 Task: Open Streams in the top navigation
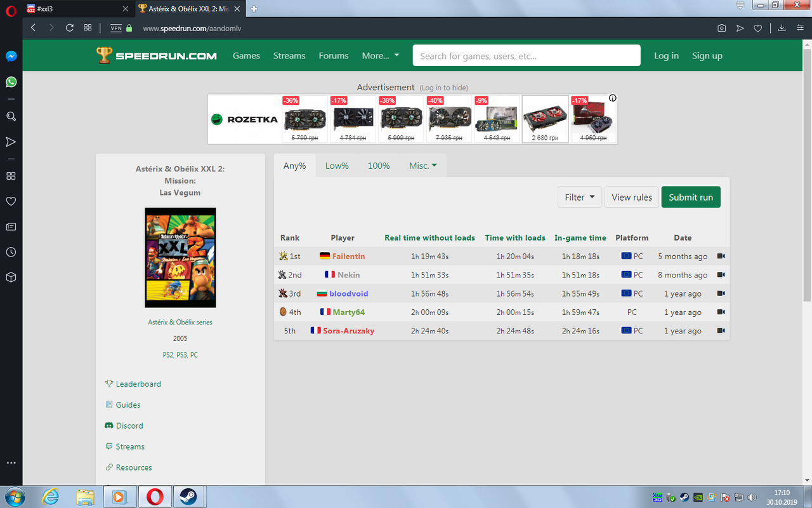(289, 56)
